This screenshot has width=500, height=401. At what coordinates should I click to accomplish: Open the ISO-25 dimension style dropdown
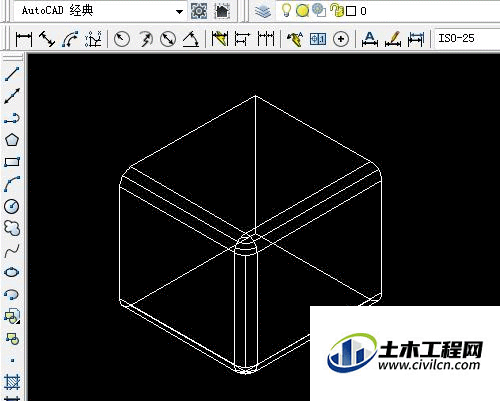[467, 38]
